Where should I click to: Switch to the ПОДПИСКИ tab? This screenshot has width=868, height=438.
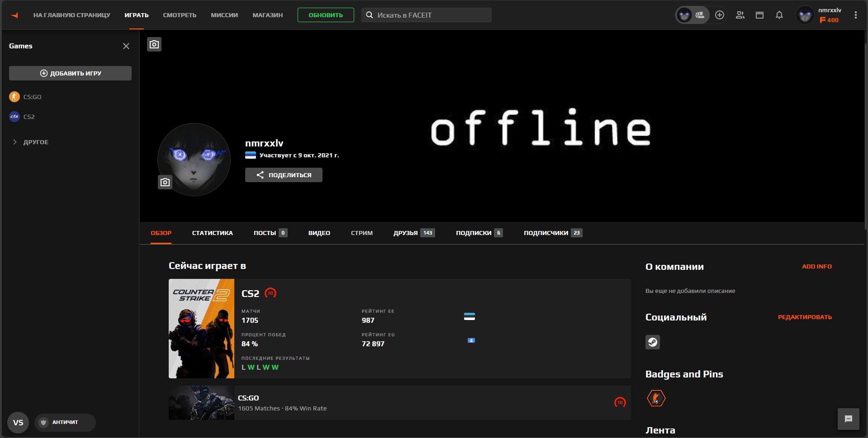click(479, 233)
